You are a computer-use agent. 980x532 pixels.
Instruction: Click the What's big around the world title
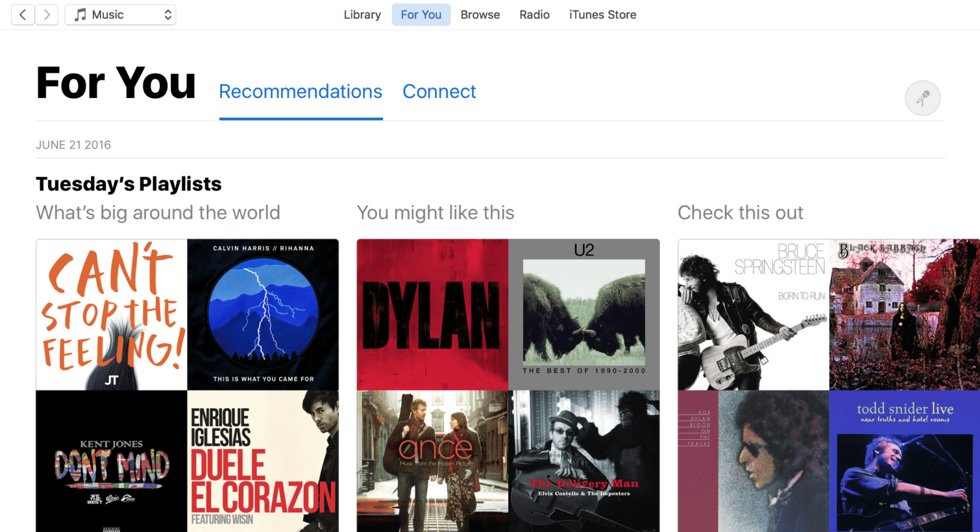coord(158,213)
